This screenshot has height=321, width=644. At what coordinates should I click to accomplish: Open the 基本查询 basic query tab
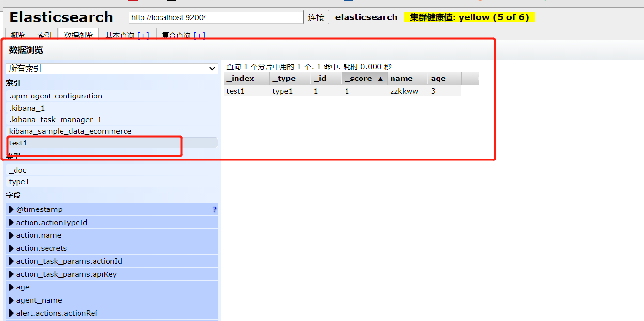[x=121, y=35]
